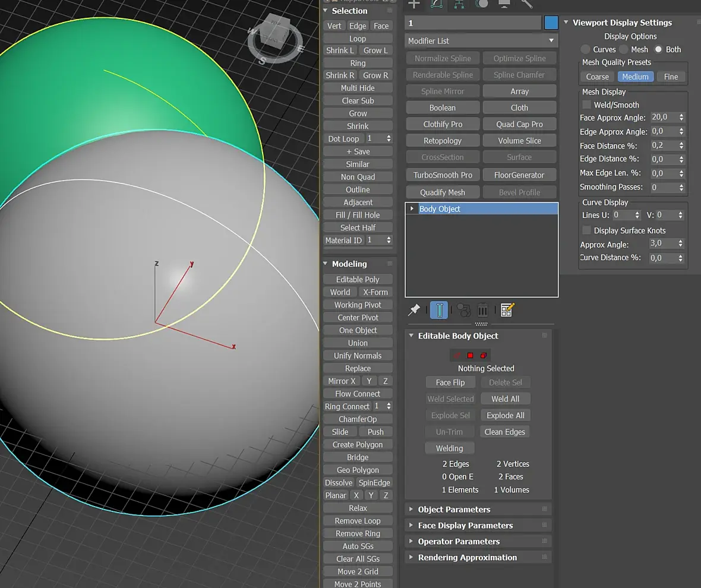The height and width of the screenshot is (588, 701).
Task: Click Make Unique stack icon
Action: click(x=463, y=310)
